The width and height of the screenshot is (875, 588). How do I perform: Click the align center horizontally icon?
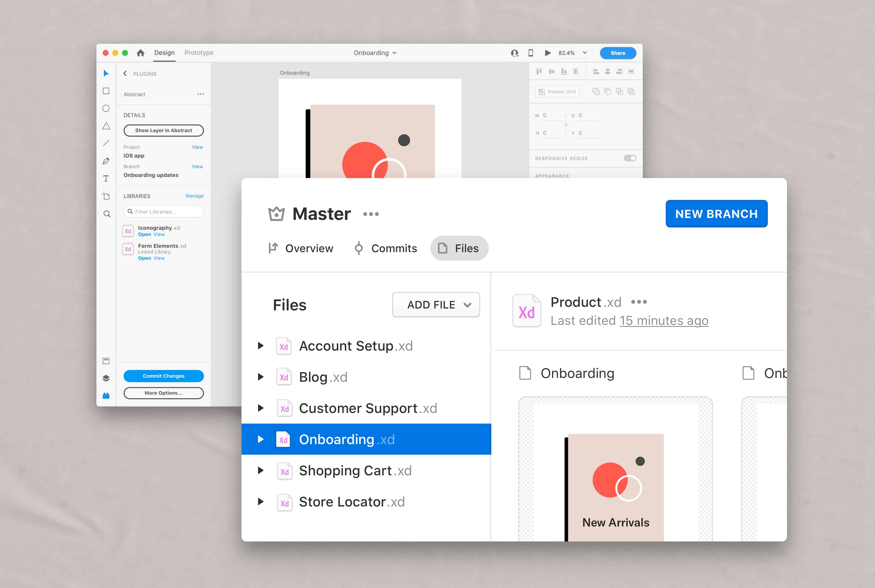608,71
